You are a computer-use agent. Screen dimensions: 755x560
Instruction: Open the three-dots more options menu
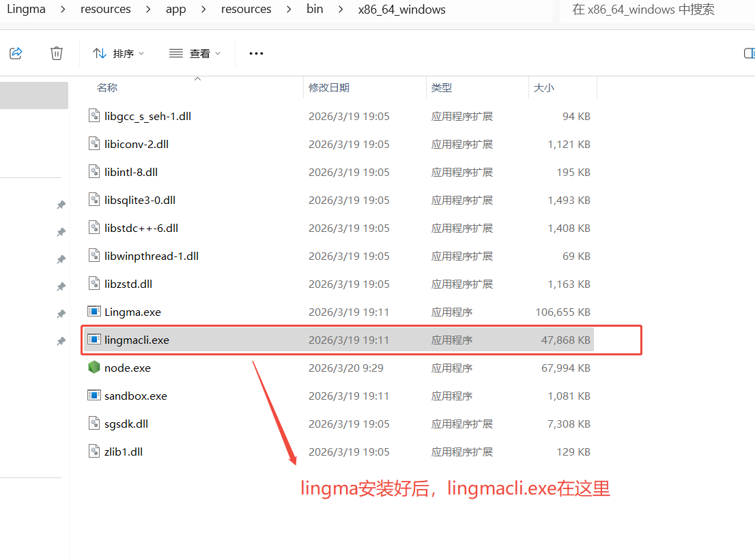[x=256, y=53]
